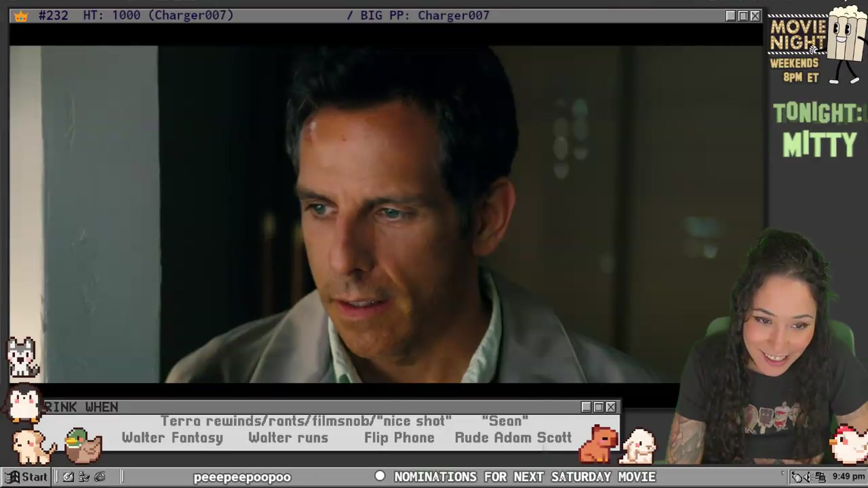Close the movie player window

point(755,16)
